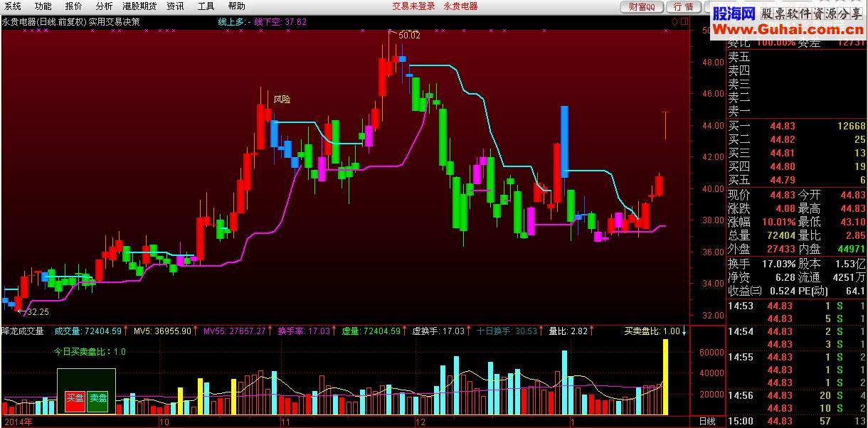Screen dimensions: 868x428
Task: Click the 14:53 trade tick row
Action: (x=797, y=306)
